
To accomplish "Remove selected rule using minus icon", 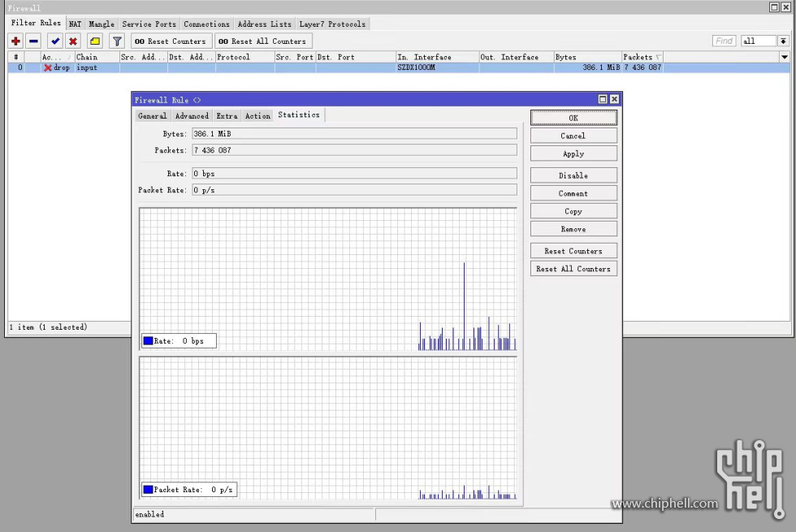I will coord(33,41).
